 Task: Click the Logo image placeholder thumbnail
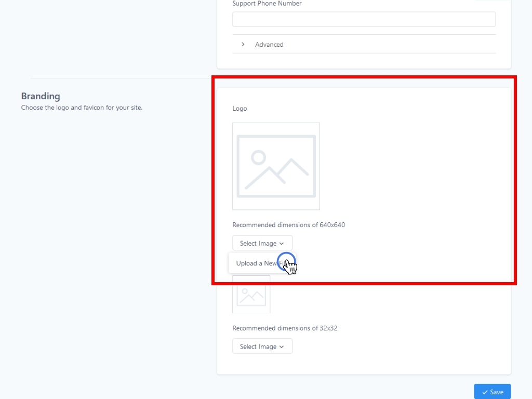click(x=276, y=166)
